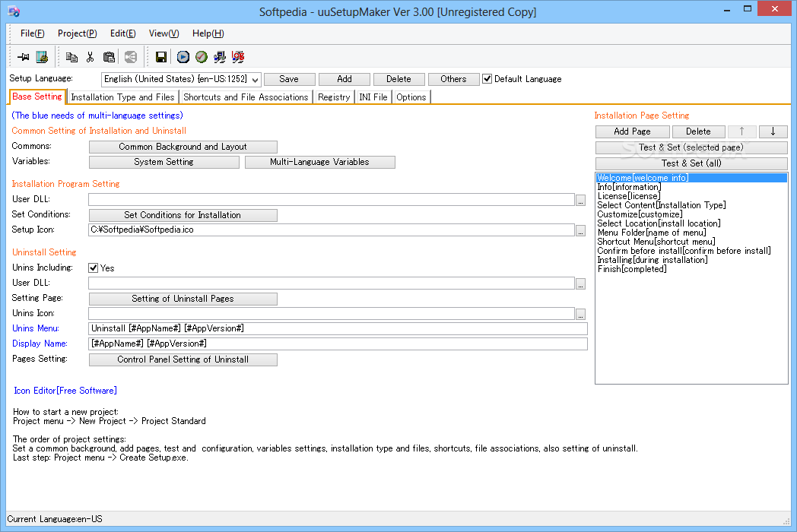Viewport: 797px width, 532px height.
Task: Click the Copy toolbar icon
Action: pyautogui.click(x=71, y=57)
